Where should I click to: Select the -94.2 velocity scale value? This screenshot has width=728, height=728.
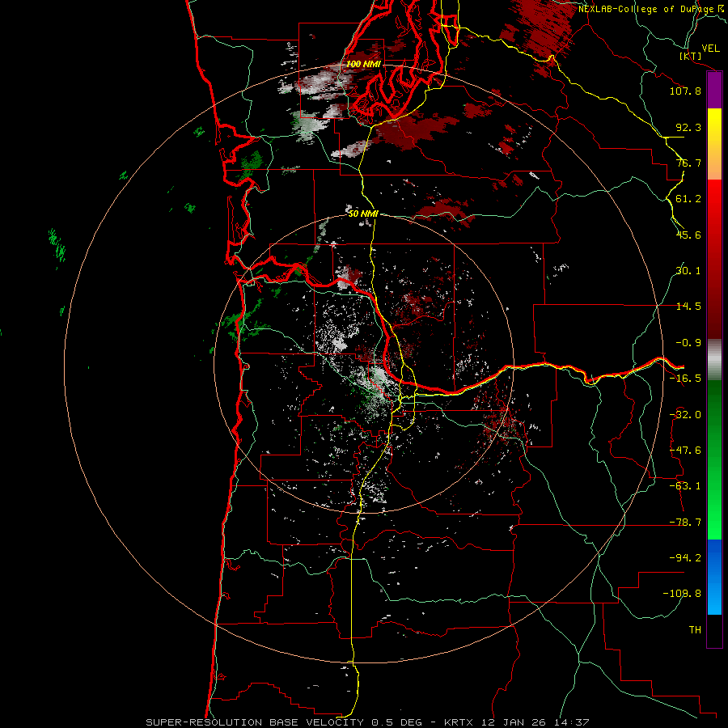tap(685, 558)
